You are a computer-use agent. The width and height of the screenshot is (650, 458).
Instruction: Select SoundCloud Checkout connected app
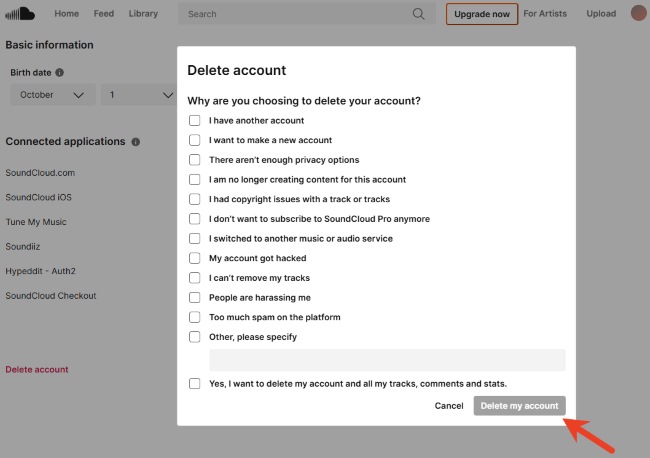click(x=51, y=296)
